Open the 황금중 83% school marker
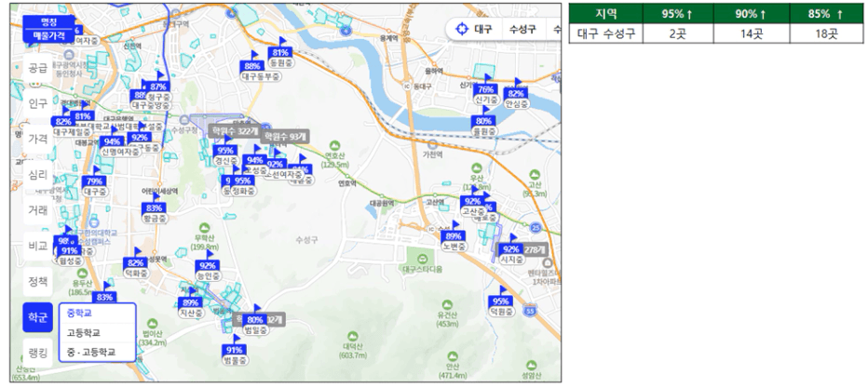The height and width of the screenshot is (388, 868). tap(154, 208)
